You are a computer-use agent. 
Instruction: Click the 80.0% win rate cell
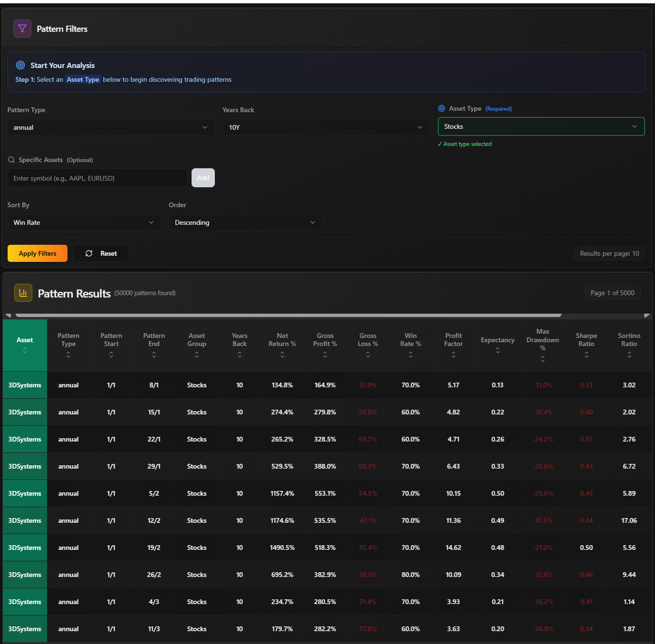(x=411, y=575)
